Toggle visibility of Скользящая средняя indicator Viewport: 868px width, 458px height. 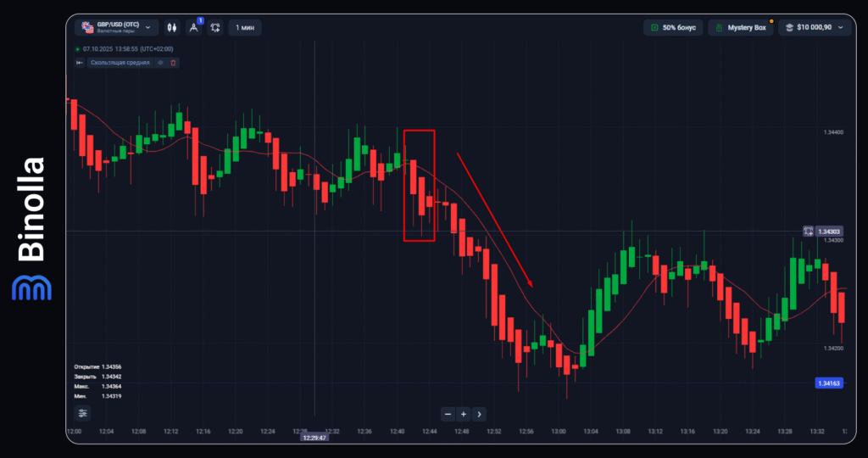pyautogui.click(x=160, y=63)
